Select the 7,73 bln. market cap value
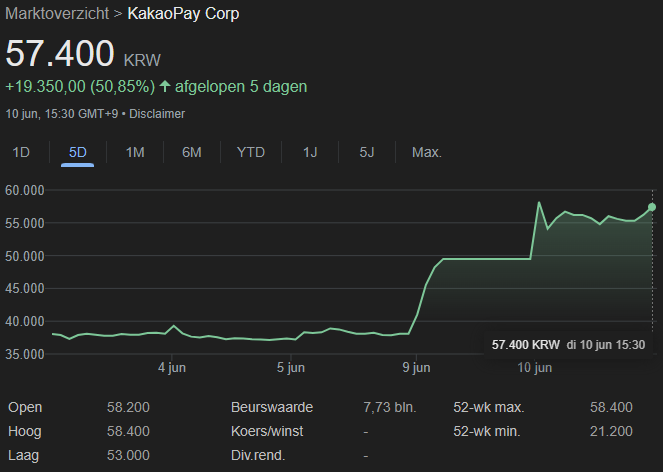The height and width of the screenshot is (472, 663). [x=390, y=407]
